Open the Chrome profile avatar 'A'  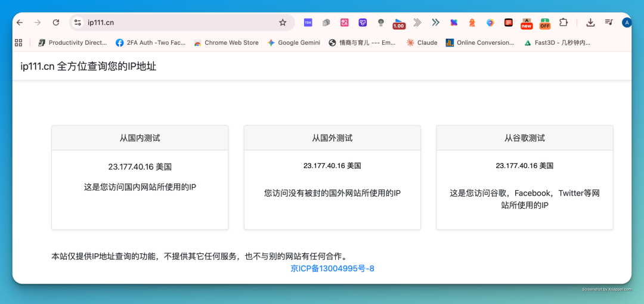click(626, 23)
